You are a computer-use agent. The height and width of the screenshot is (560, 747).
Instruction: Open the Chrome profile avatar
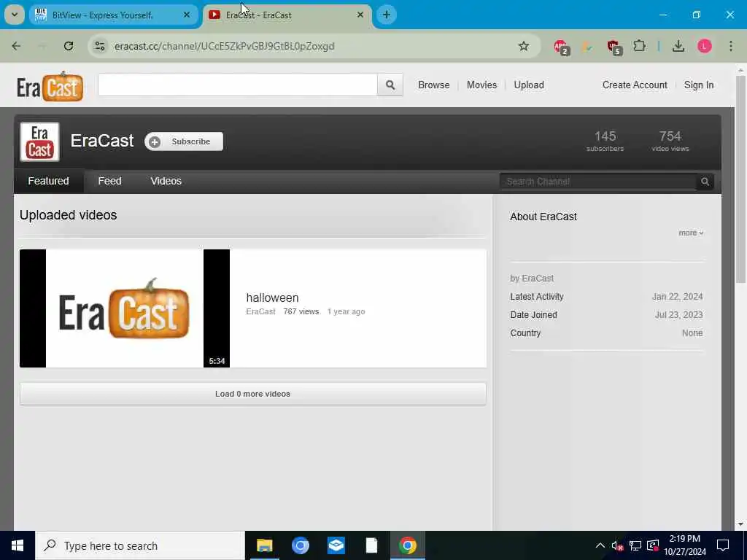(705, 46)
